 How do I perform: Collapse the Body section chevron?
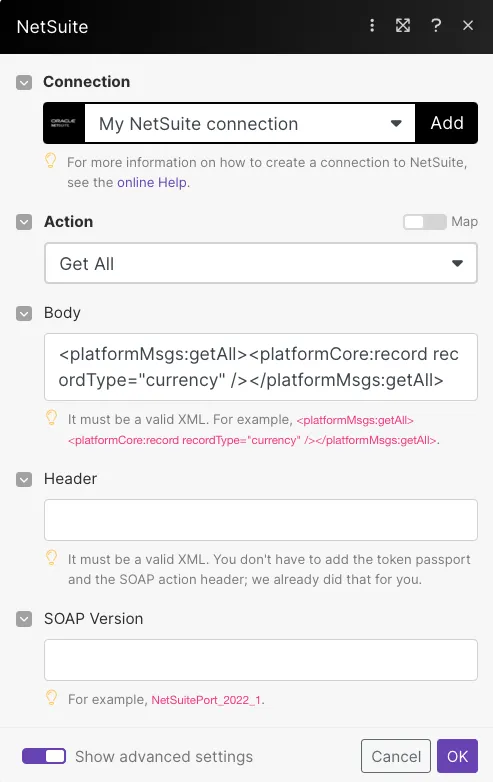(x=24, y=314)
